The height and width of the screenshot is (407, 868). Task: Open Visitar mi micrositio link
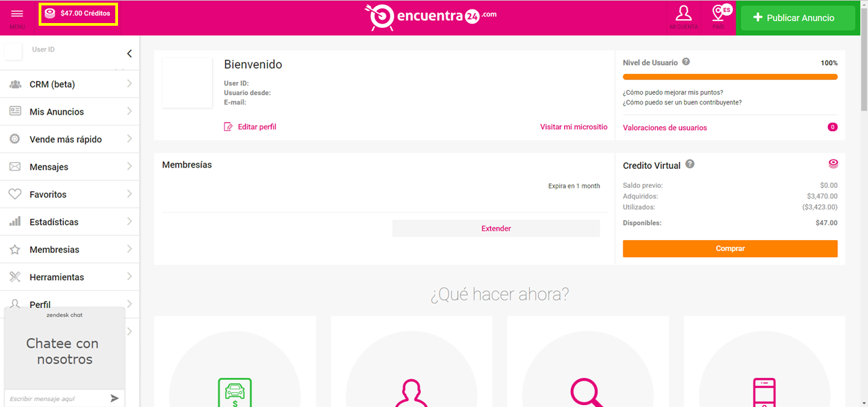coord(574,127)
